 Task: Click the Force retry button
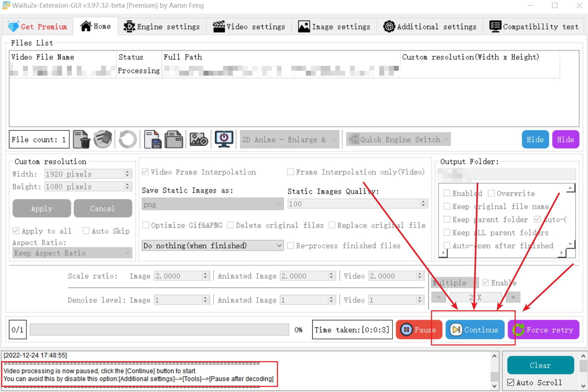543,330
